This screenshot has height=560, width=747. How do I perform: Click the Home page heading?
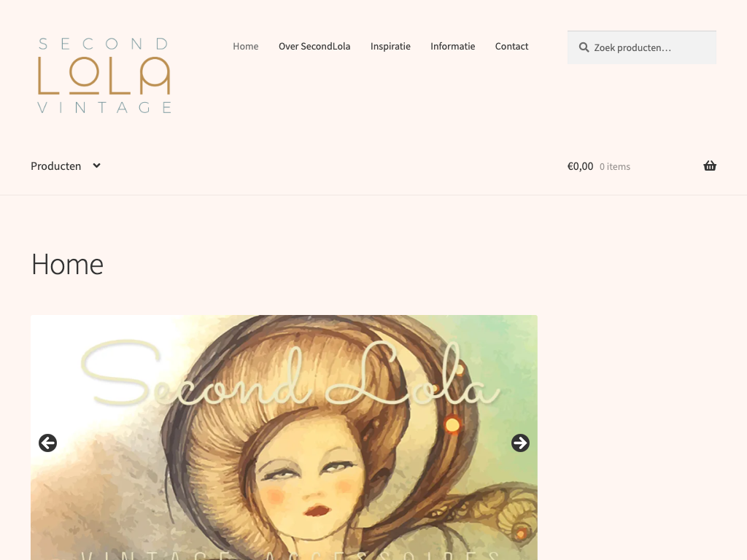pos(67,264)
